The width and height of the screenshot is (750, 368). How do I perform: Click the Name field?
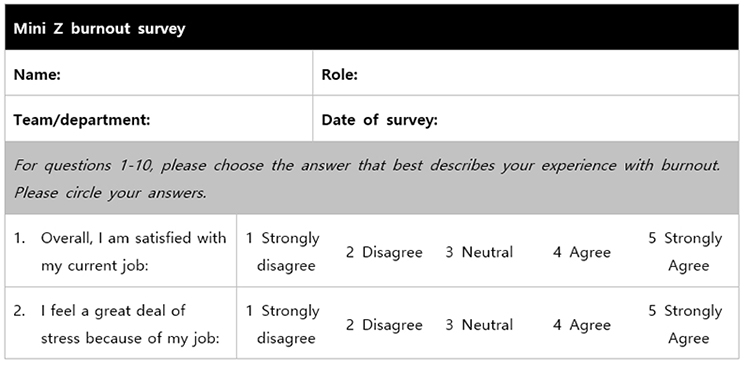(159, 73)
